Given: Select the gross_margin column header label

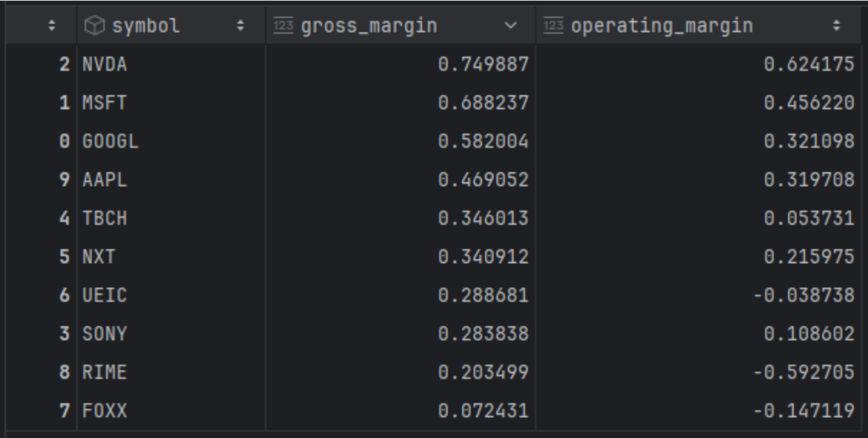Looking at the screenshot, I should pyautogui.click(x=369, y=25).
